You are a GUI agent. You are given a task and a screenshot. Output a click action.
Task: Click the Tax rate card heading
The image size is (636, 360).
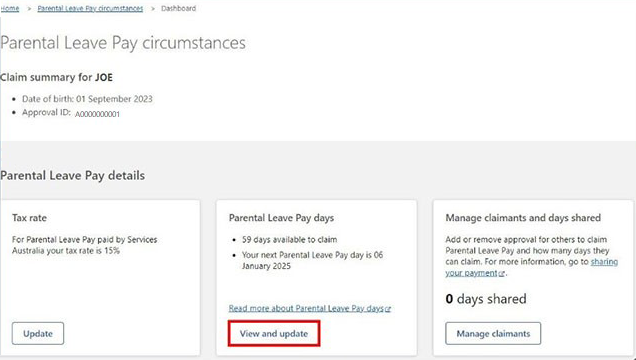pyautogui.click(x=29, y=218)
